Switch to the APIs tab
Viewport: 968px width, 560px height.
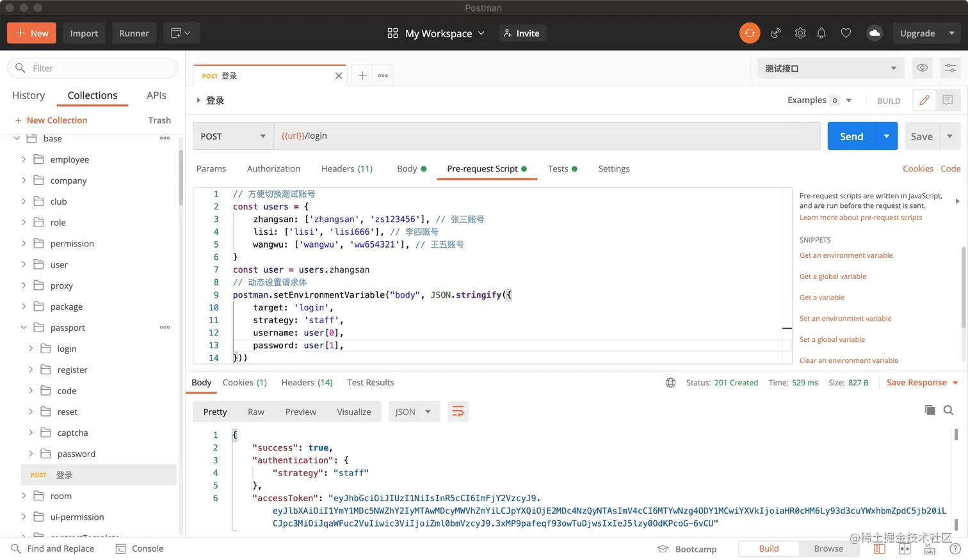156,95
